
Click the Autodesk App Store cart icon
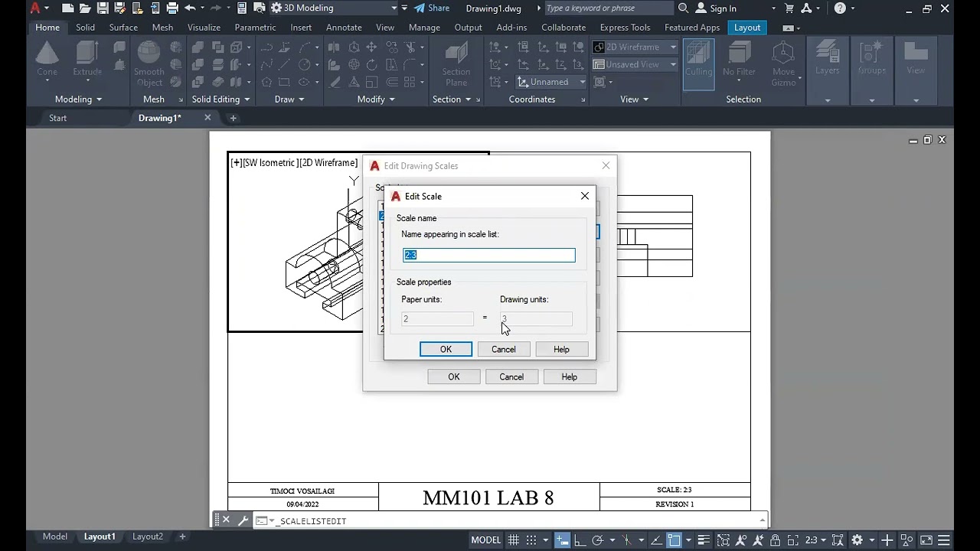(789, 8)
